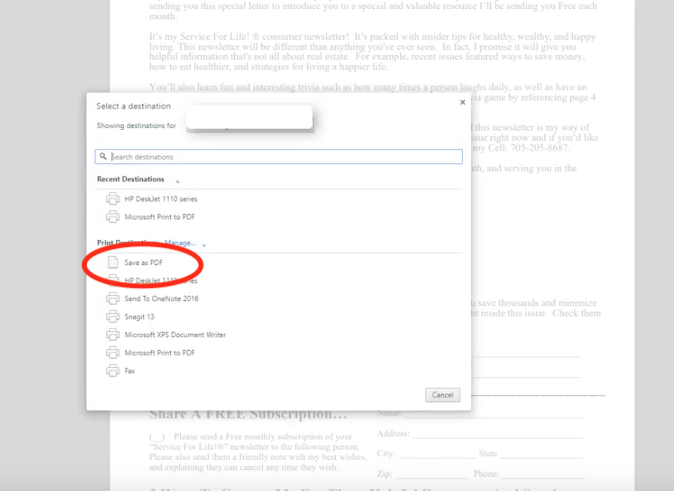674x491 pixels.
Task: Click printer icon of Microsoft Print to PDF under Recent Destinations
Action: [x=112, y=217]
